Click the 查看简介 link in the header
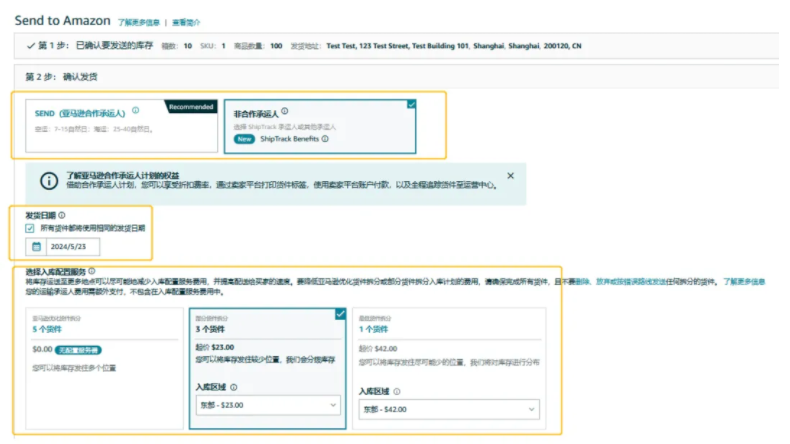This screenshot has height=444, width=790. pos(186,23)
